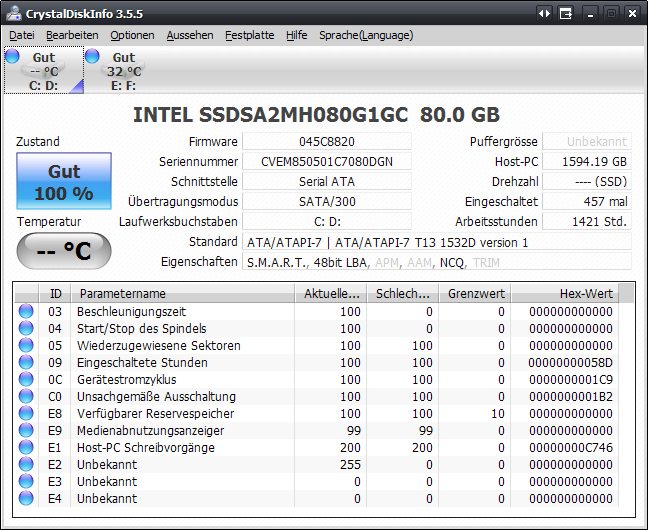Click status orb of Verfügbarer Reservespeicher row

point(26,413)
